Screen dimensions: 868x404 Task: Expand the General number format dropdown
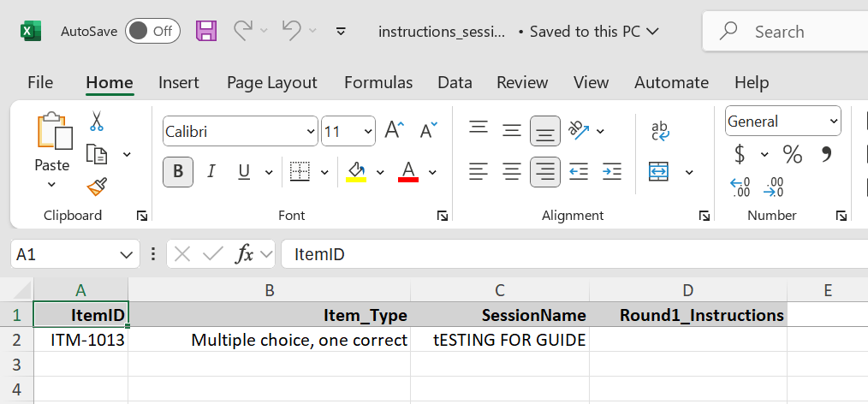(x=833, y=122)
